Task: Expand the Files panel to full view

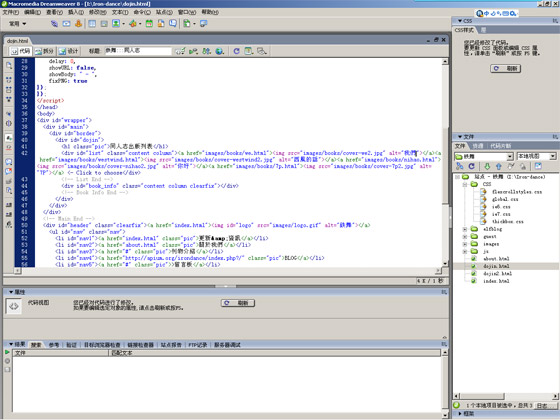Action: pyautogui.click(x=538, y=166)
